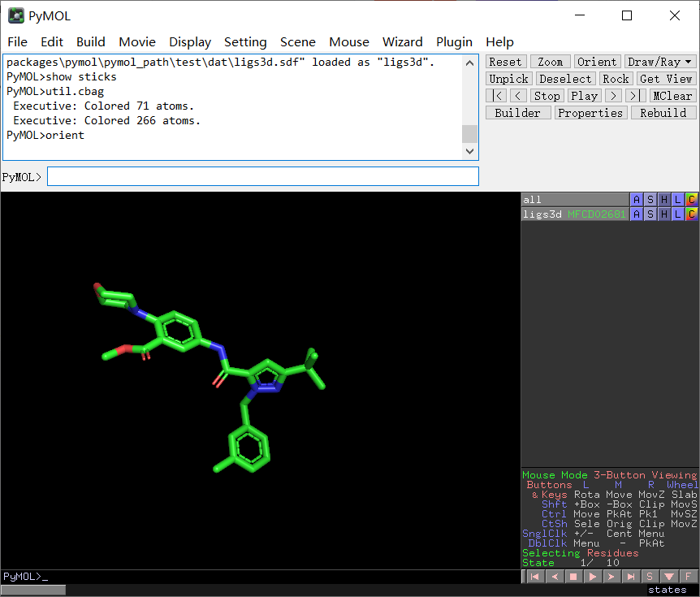Click the Mouse Mode 3-Button Viewing text
Screen dimensions: 700x597
[x=609, y=475]
